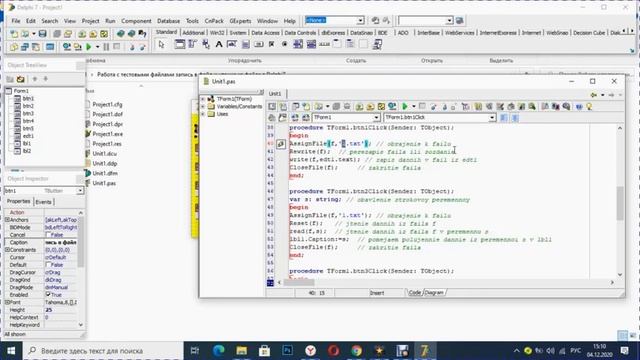The height and width of the screenshot is (360, 640).
Task: Select the Unit1 editor tab
Action: click(x=275, y=93)
